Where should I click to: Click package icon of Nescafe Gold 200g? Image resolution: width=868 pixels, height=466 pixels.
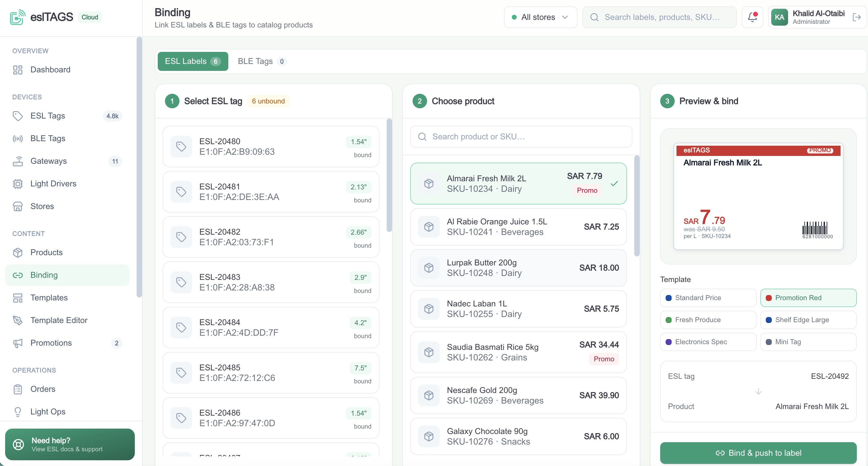(429, 395)
